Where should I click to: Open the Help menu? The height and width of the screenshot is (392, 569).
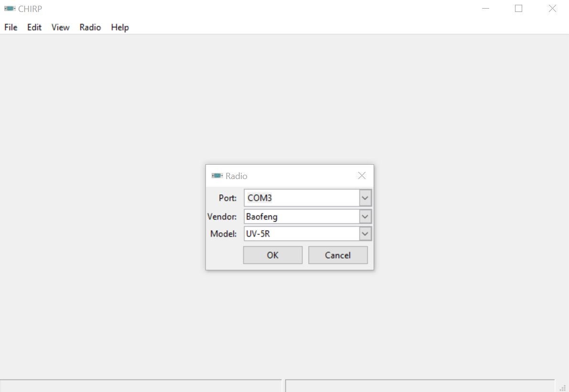click(x=120, y=27)
